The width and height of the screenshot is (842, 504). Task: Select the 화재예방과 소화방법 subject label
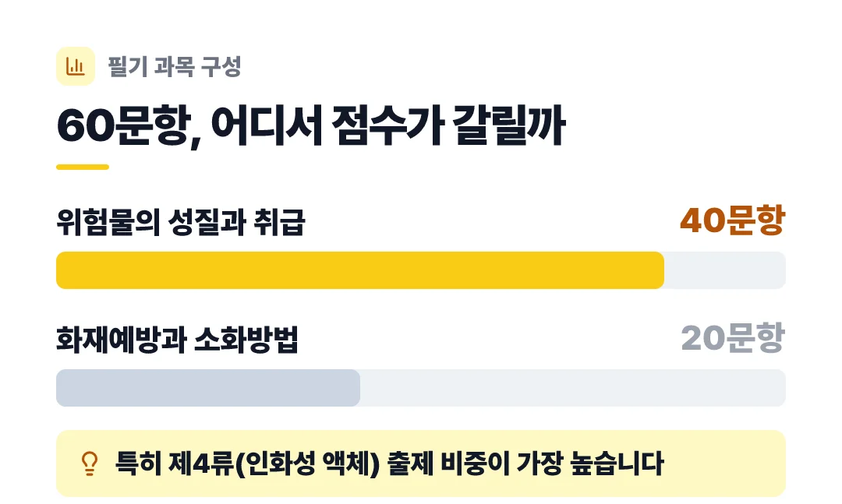[x=177, y=339]
